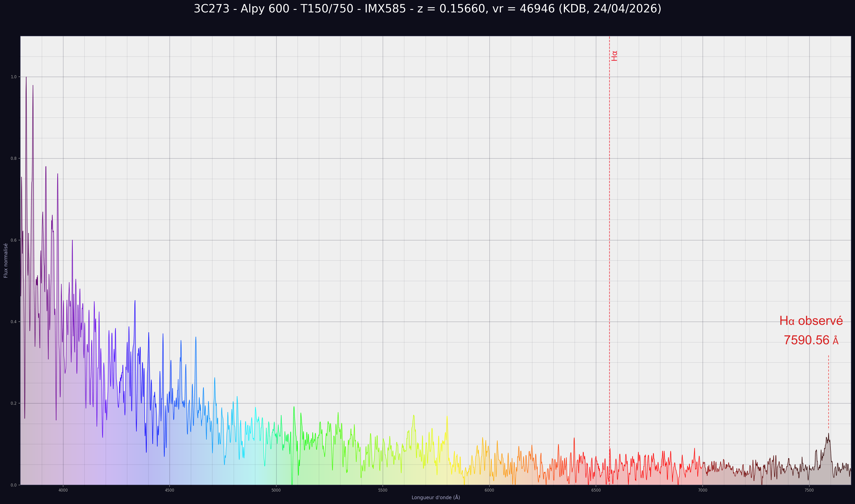Click the 7590.56 Å wavelength label
Screen dimensions: 855x504
[x=811, y=340]
